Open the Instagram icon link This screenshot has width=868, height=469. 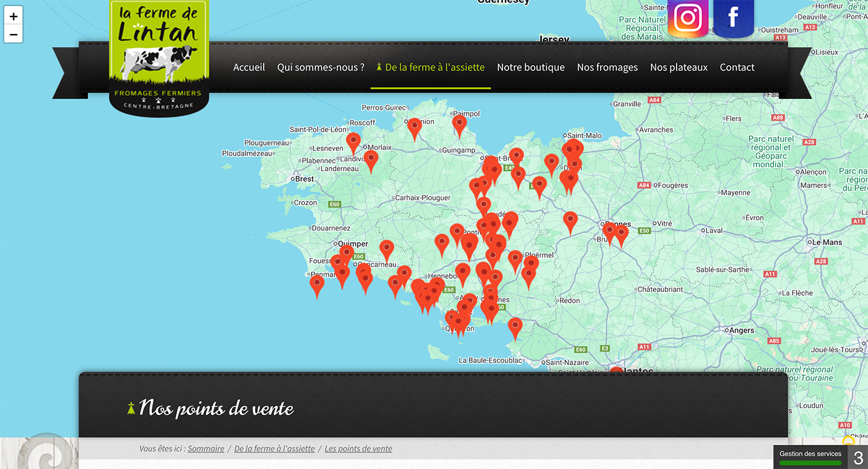click(687, 18)
